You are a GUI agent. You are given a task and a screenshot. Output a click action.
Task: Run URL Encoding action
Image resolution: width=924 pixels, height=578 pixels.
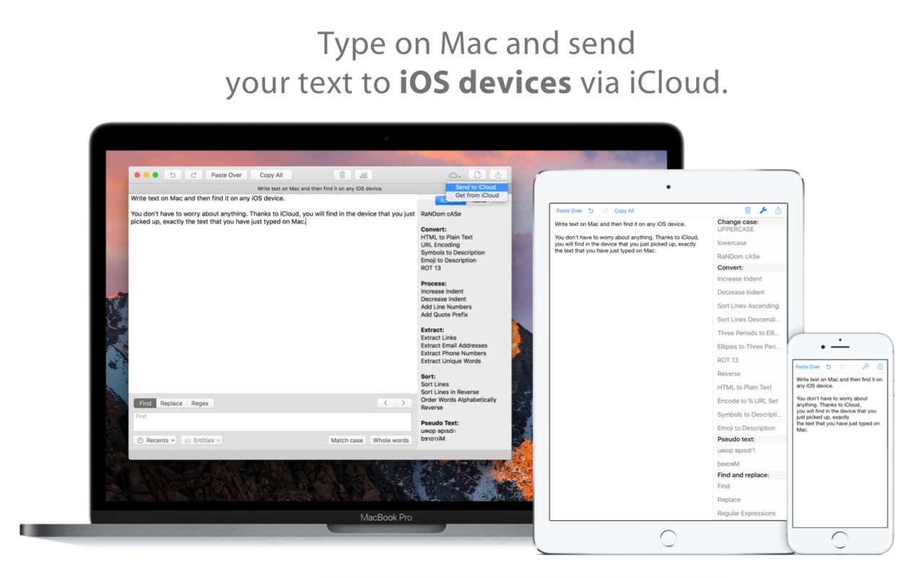[440, 245]
